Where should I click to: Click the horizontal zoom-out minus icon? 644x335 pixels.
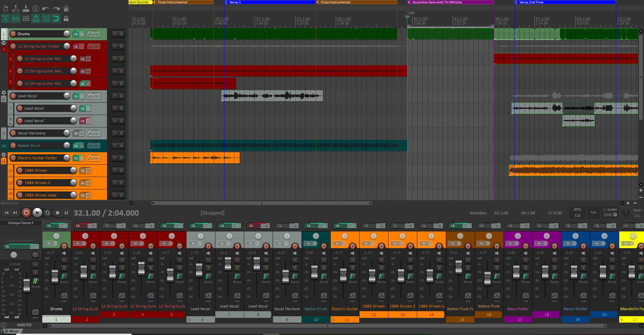tap(635, 203)
